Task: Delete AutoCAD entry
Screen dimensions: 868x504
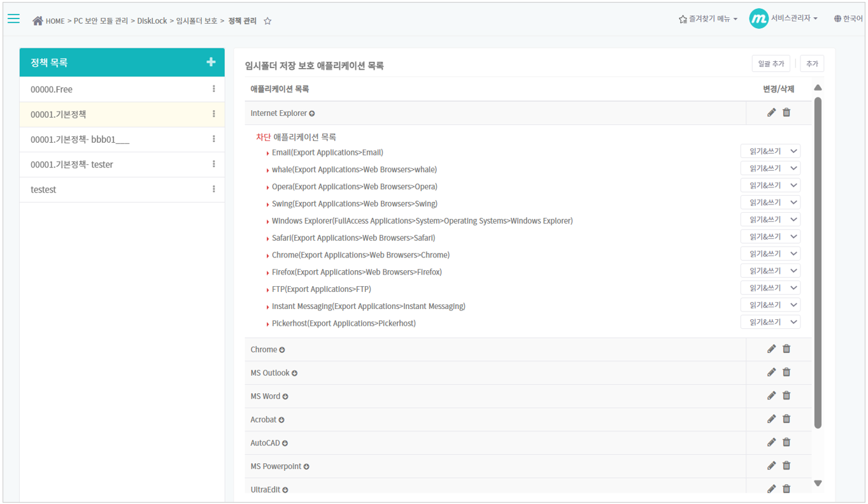Action: pyautogui.click(x=786, y=442)
